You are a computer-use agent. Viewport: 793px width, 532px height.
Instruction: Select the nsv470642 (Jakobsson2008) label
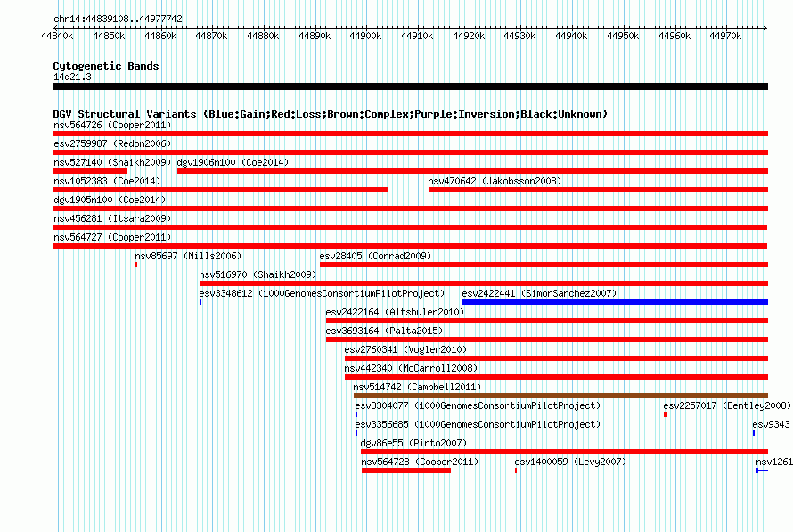click(495, 181)
